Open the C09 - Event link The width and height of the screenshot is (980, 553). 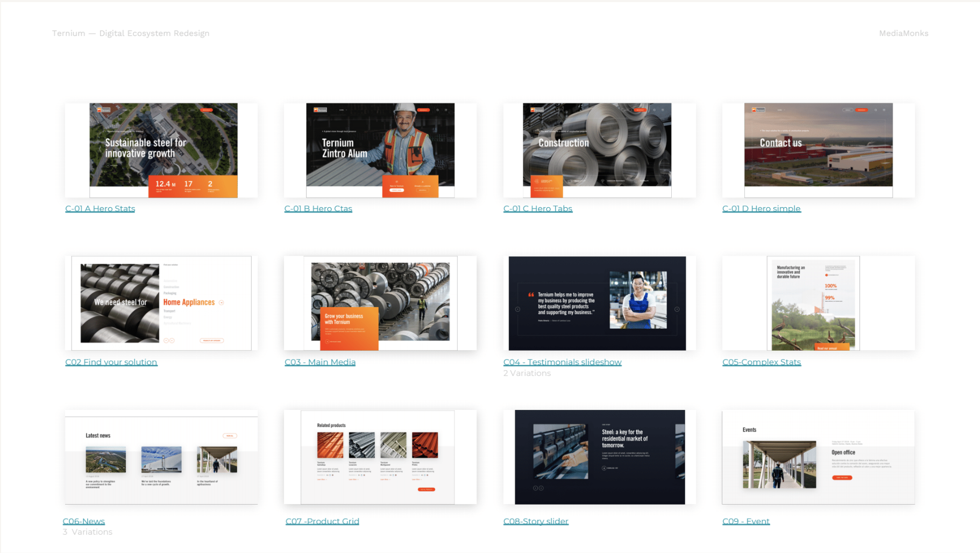pyautogui.click(x=746, y=521)
